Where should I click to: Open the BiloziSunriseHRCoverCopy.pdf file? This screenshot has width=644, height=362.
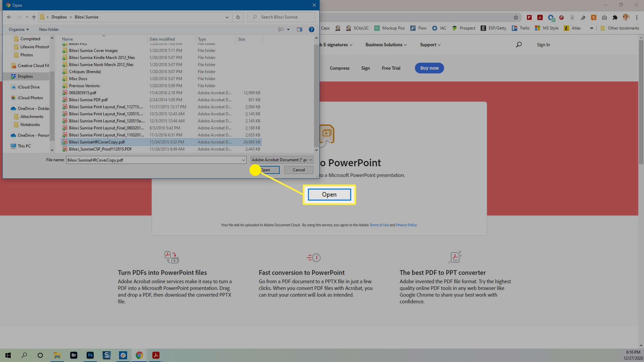[x=265, y=169]
